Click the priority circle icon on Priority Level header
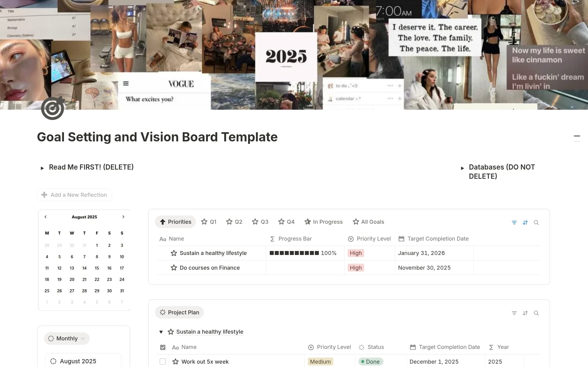The height and width of the screenshot is (367, 588). [x=350, y=239]
